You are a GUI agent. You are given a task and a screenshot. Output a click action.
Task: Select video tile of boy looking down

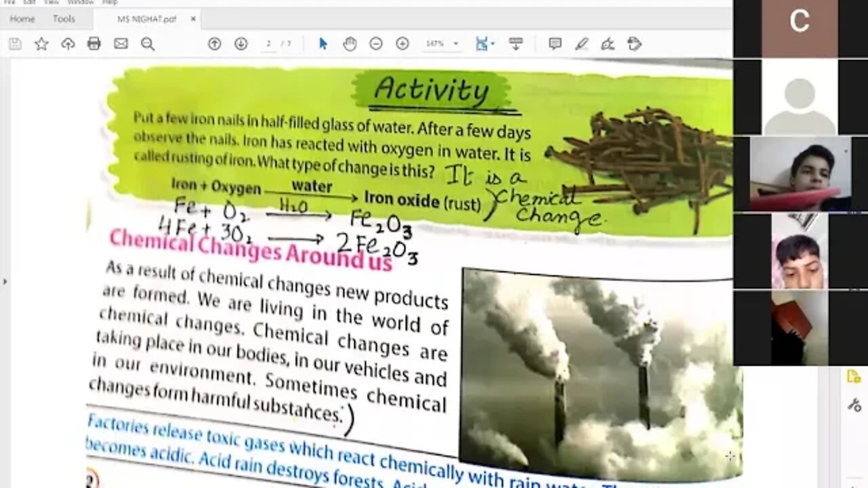pos(800,251)
